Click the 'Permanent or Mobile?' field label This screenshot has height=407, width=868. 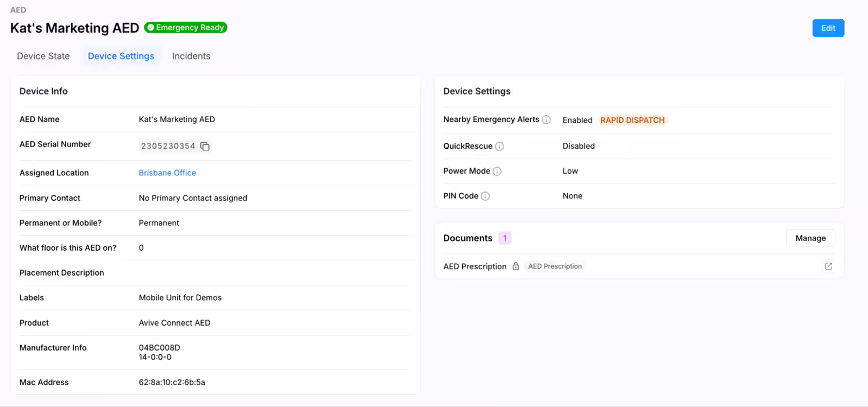[x=60, y=223]
